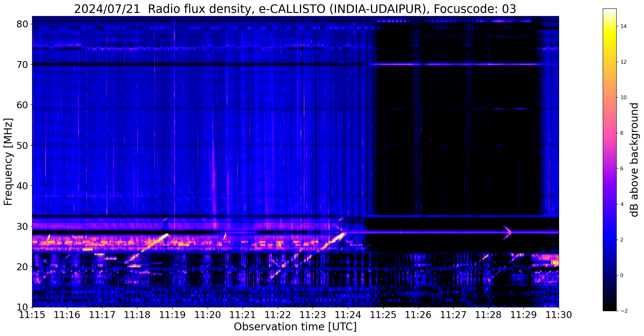Click the 11:16 time tick label

pos(67,315)
